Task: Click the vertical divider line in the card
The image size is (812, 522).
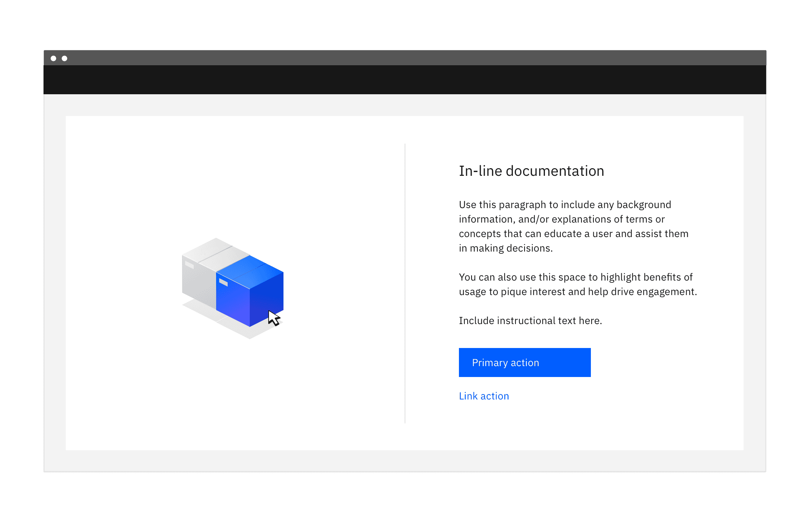Action: [405, 283]
